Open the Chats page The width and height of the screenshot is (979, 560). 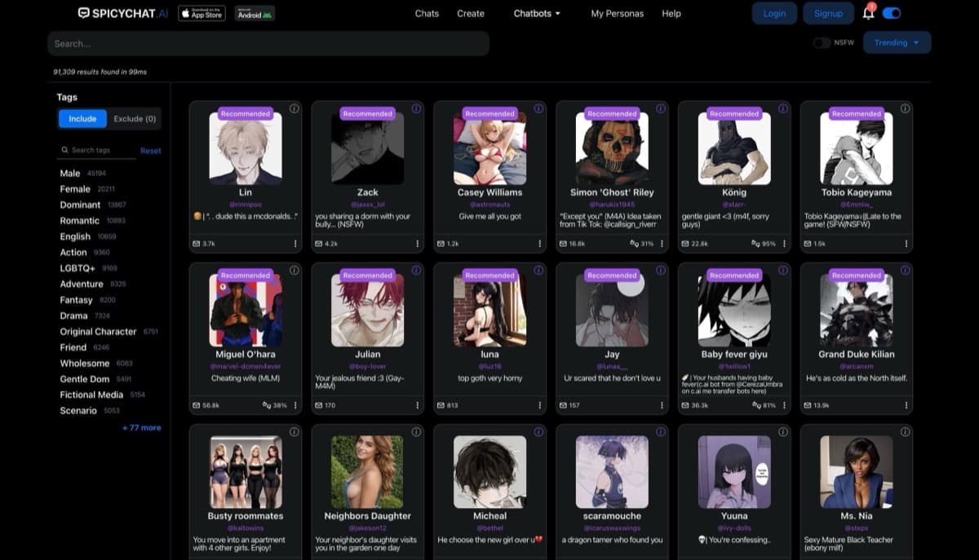point(426,13)
